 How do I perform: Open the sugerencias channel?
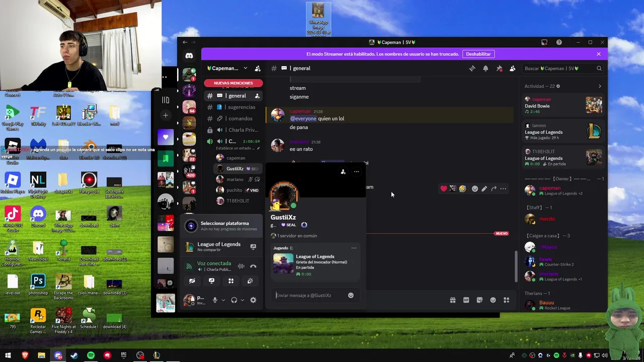coord(233,107)
